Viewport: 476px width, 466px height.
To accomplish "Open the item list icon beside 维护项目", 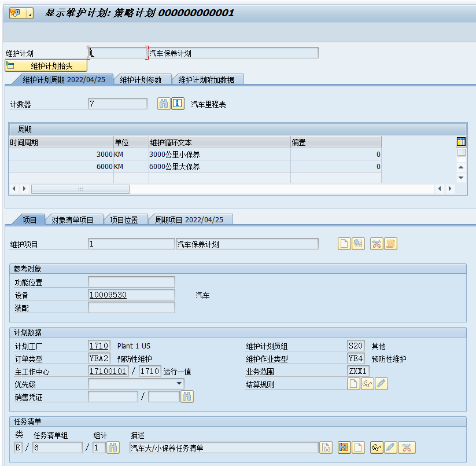I will click(x=358, y=244).
